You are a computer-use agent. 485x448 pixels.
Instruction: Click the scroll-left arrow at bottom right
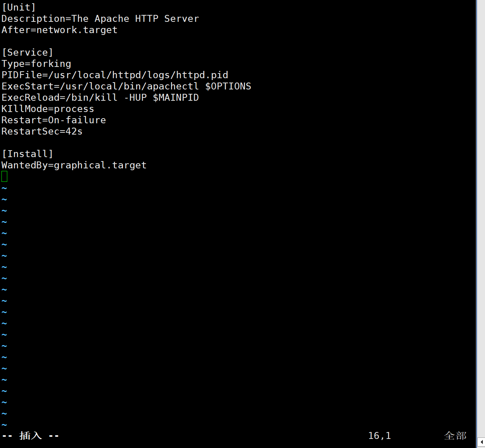click(x=481, y=442)
